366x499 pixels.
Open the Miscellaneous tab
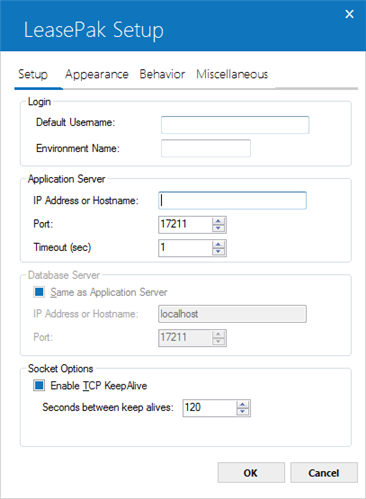point(232,74)
